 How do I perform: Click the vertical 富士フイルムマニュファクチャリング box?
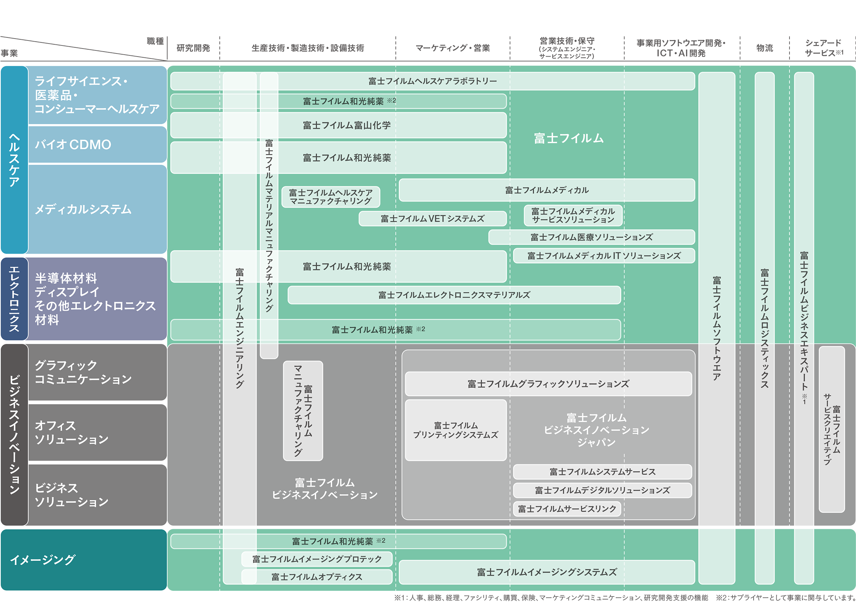(303, 411)
